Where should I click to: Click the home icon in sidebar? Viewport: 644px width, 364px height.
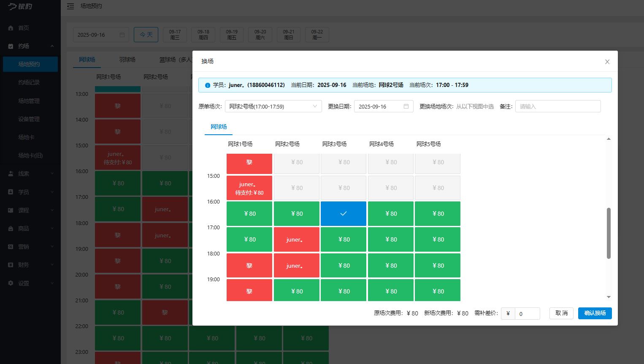(11, 28)
